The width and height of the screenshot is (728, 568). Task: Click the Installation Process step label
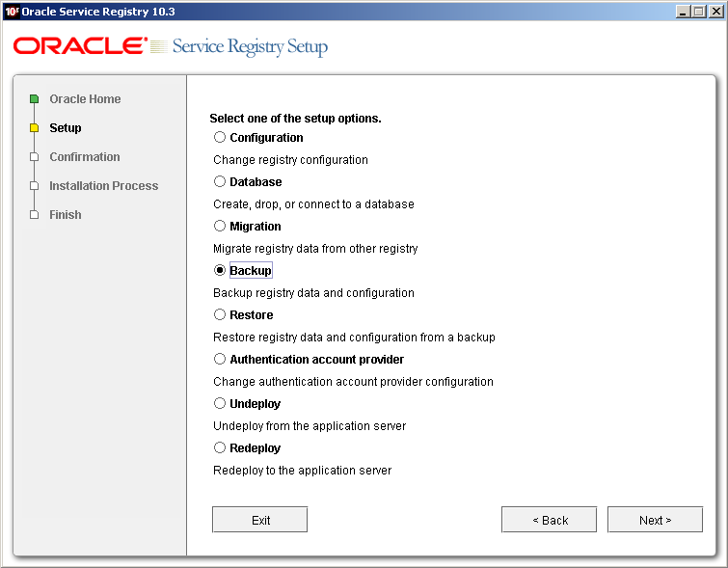click(104, 186)
